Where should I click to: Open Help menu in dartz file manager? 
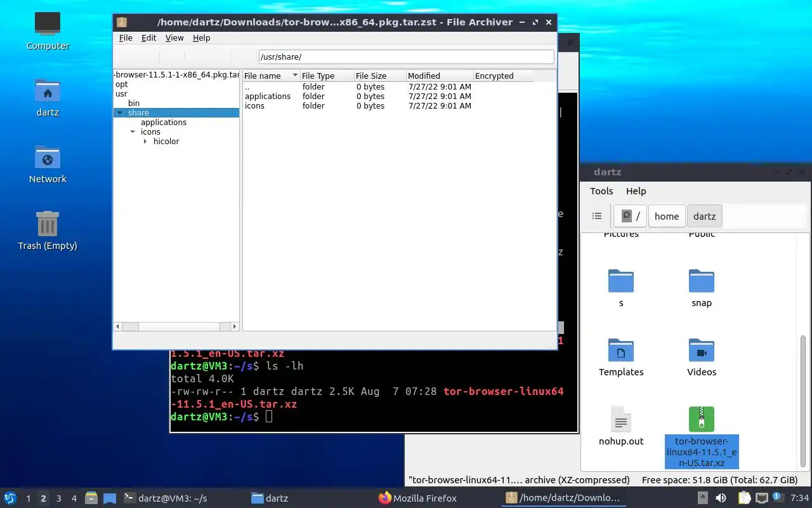(636, 191)
